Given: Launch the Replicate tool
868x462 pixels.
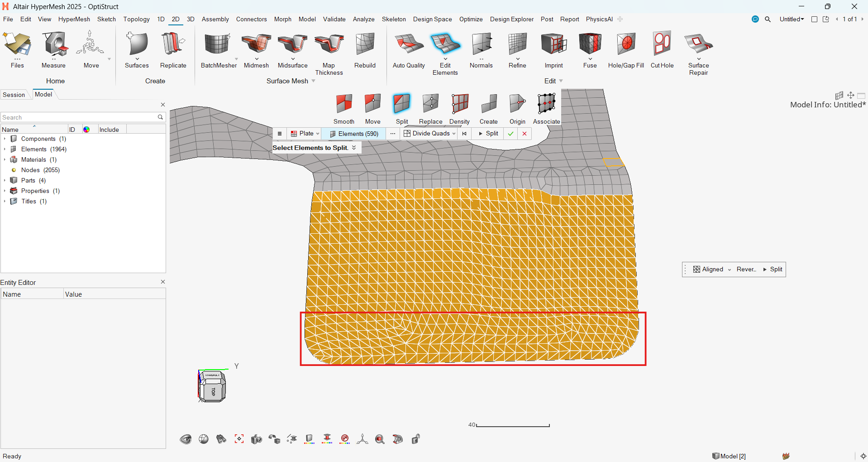Looking at the screenshot, I should pyautogui.click(x=173, y=50).
